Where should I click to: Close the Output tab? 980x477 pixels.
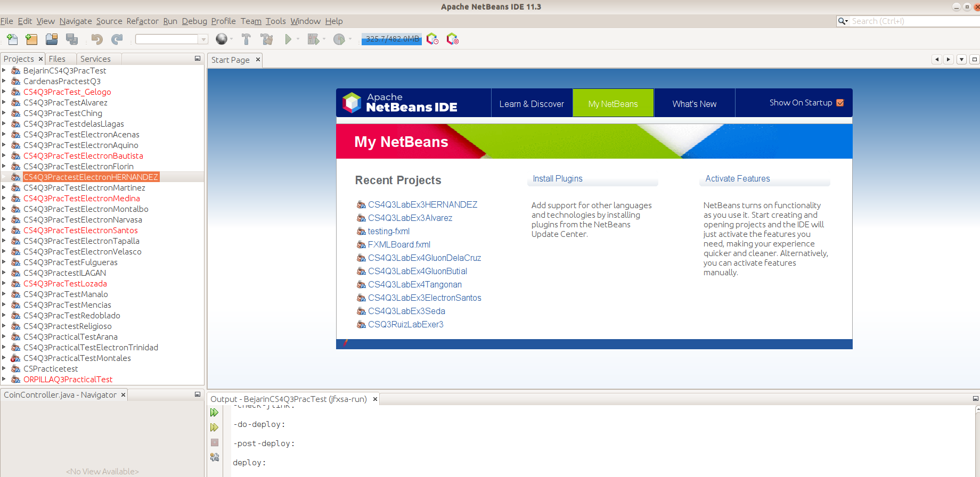[x=375, y=399]
